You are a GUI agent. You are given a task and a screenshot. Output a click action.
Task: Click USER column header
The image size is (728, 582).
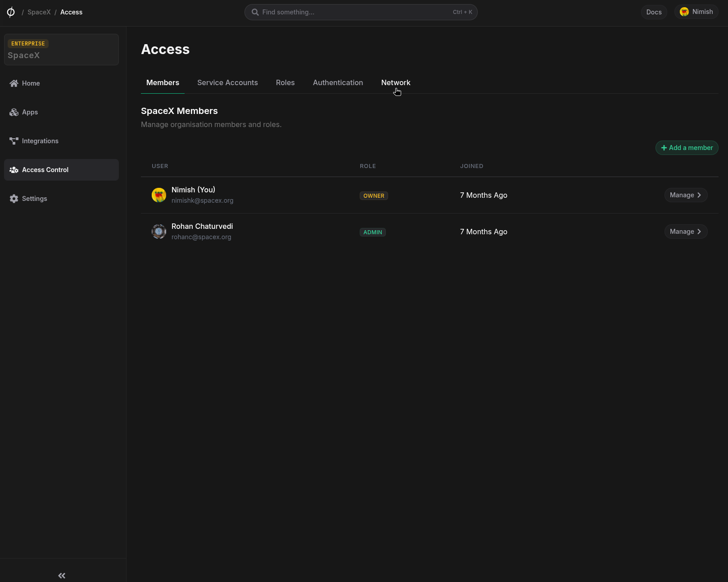pyautogui.click(x=160, y=166)
